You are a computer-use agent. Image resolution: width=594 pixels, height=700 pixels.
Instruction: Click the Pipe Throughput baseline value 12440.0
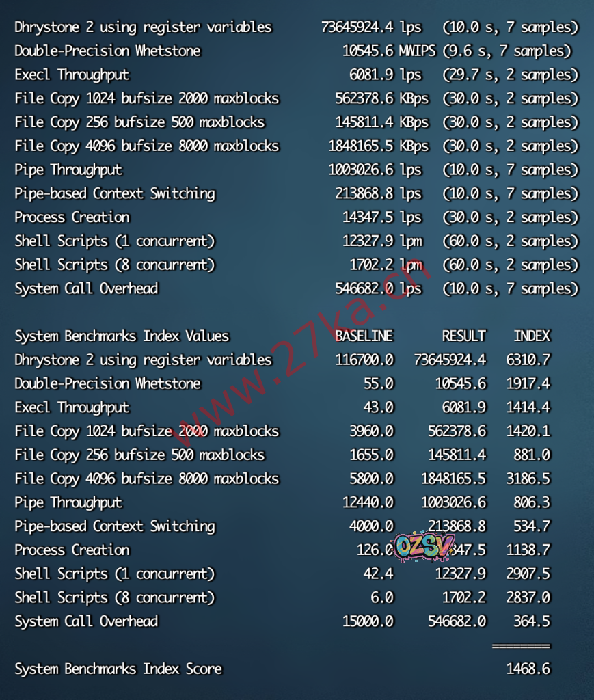[368, 502]
